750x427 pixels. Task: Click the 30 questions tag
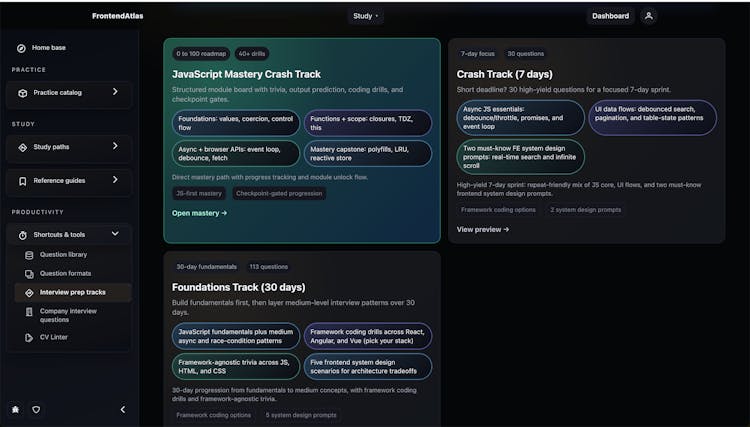526,54
